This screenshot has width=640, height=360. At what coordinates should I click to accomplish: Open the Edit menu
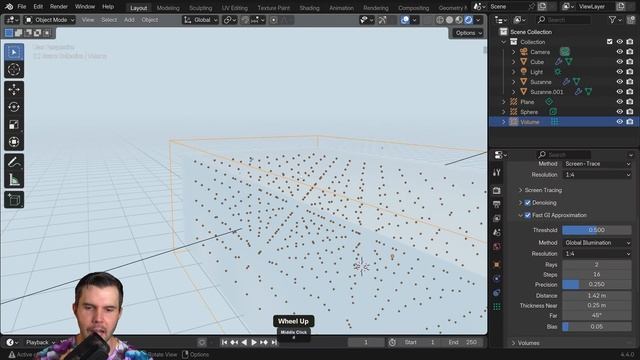tap(38, 7)
